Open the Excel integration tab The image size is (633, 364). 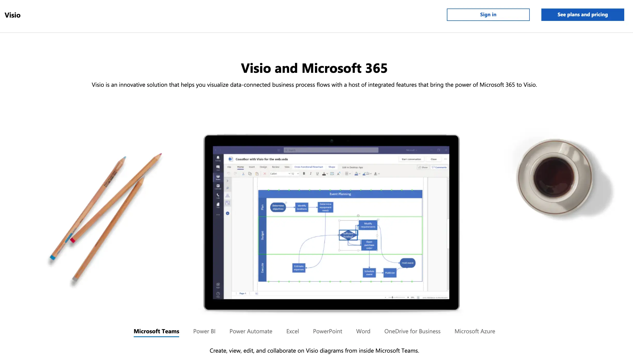point(292,331)
